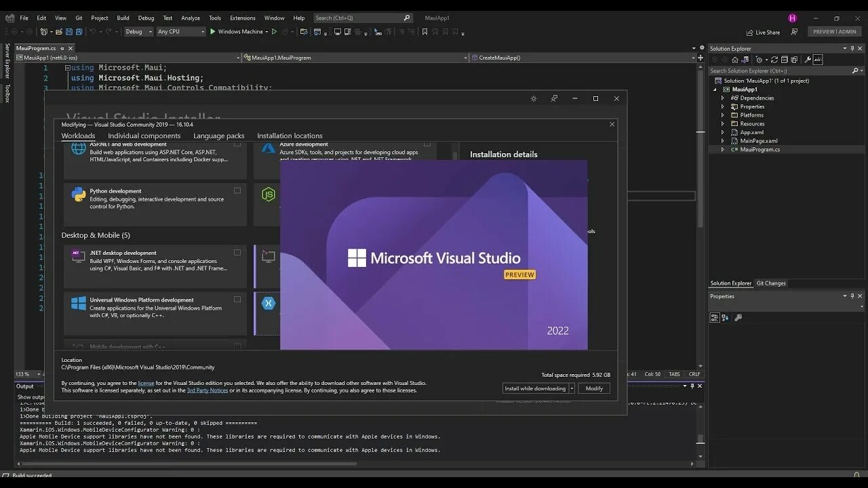Click the Xamarin hexagon workload icon

pyautogui.click(x=269, y=303)
